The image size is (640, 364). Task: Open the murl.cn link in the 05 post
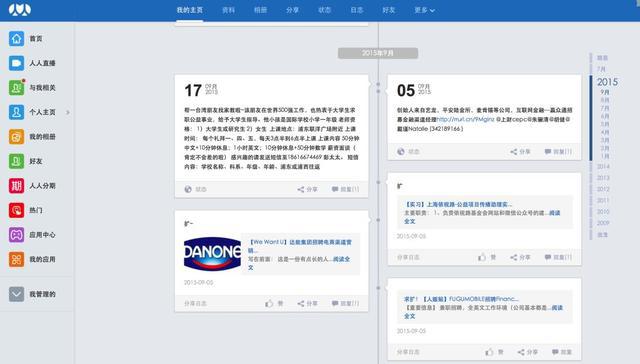[x=465, y=119]
